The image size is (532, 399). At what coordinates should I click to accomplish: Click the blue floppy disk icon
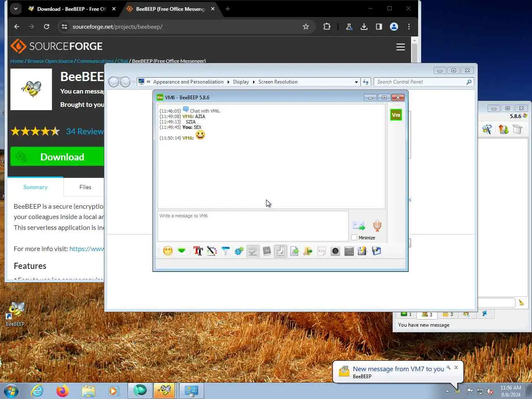tap(377, 251)
